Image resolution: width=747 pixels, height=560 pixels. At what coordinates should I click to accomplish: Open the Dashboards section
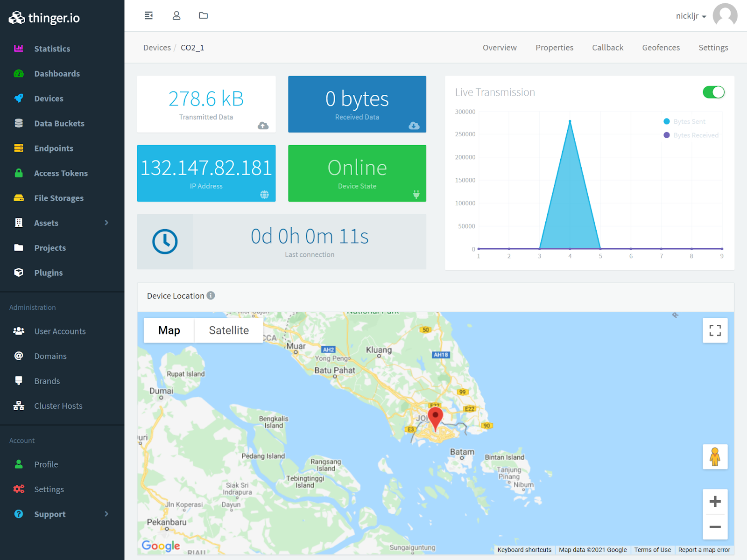click(57, 73)
